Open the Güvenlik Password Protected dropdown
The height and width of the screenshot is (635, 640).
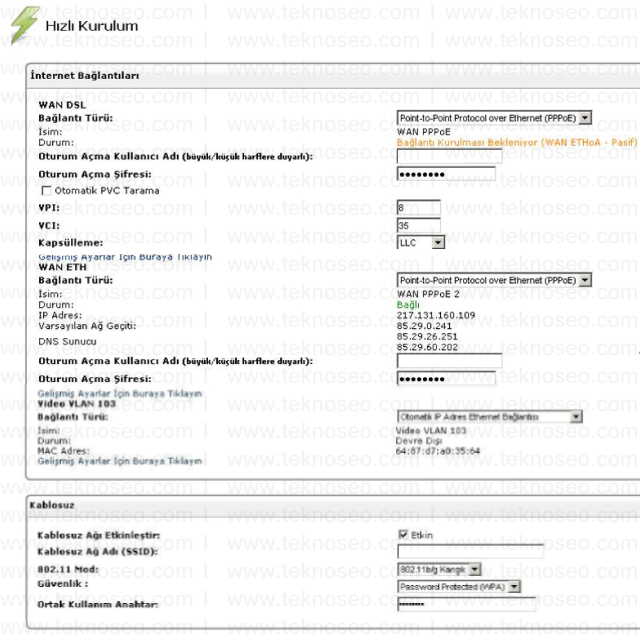(460, 587)
